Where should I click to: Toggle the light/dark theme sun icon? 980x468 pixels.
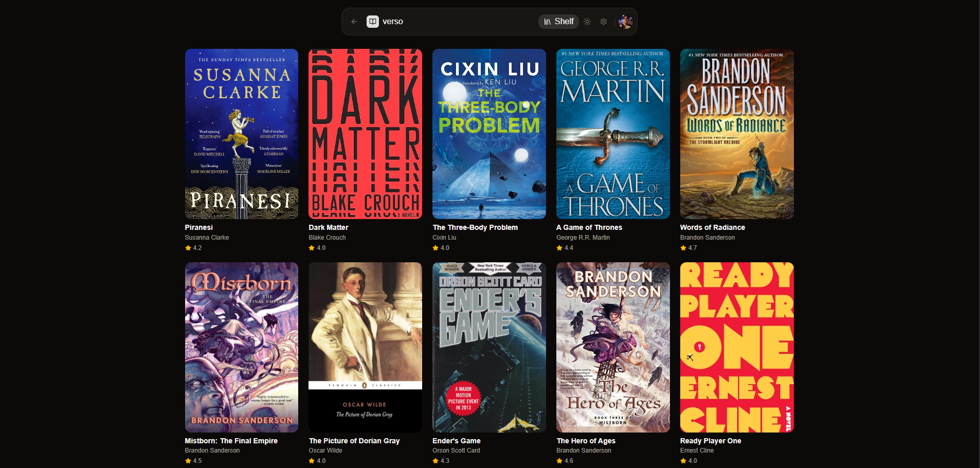pos(587,22)
